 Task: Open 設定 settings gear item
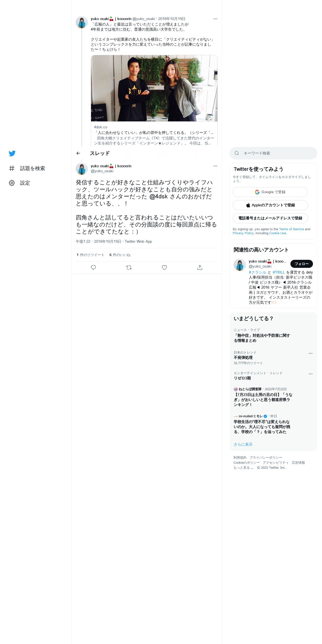tap(20, 183)
